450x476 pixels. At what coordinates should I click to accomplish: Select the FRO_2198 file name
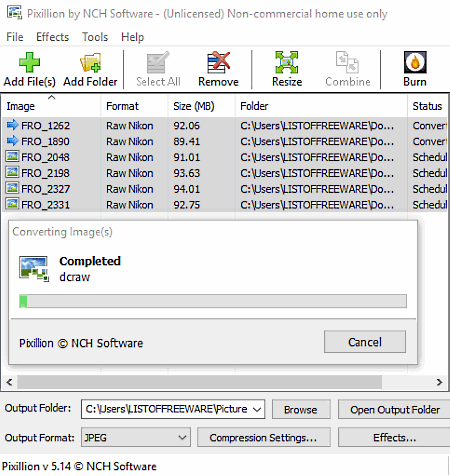(46, 173)
